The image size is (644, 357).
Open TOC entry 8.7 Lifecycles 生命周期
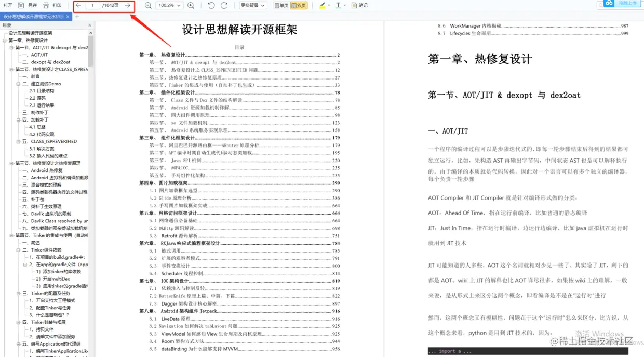(533, 33)
